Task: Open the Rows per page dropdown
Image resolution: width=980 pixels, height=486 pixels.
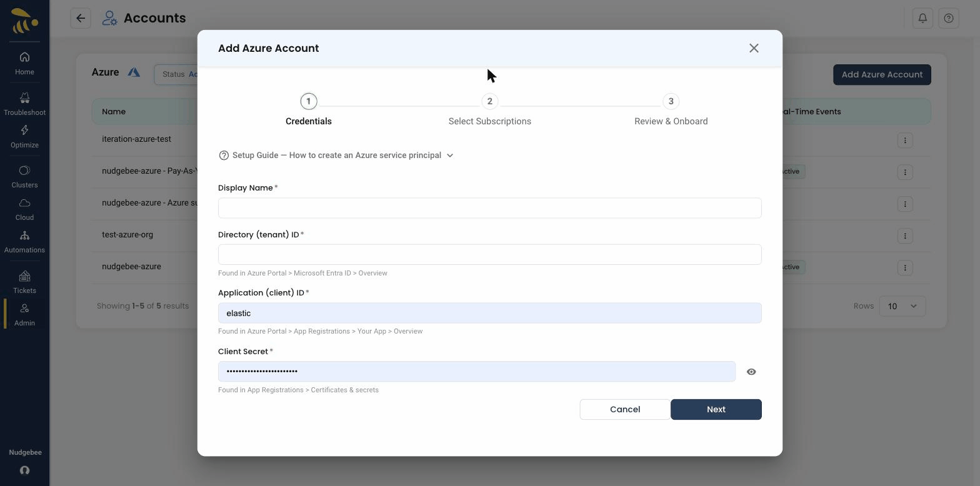Action: pyautogui.click(x=902, y=306)
